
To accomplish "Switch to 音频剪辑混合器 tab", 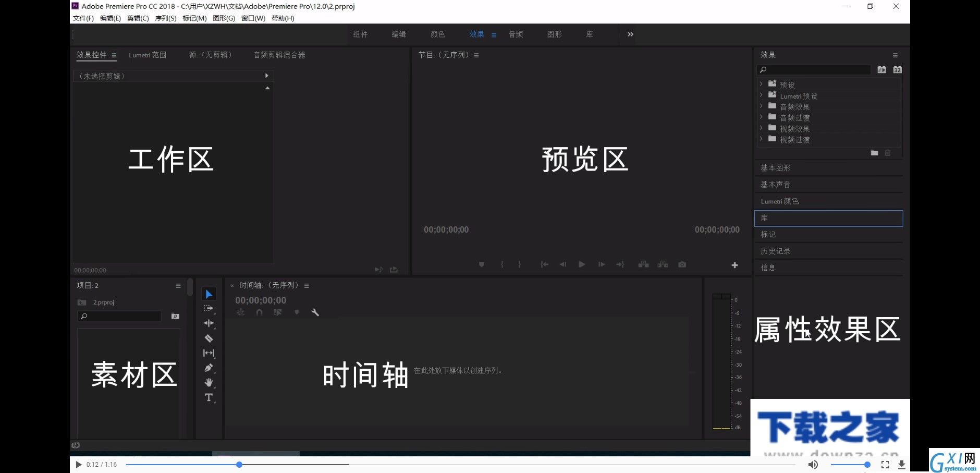I will tap(279, 55).
